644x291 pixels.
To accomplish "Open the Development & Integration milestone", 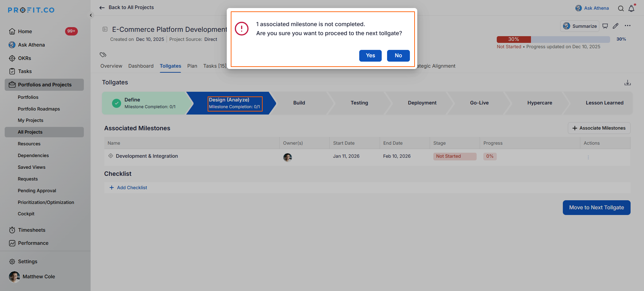I will pyautogui.click(x=147, y=156).
